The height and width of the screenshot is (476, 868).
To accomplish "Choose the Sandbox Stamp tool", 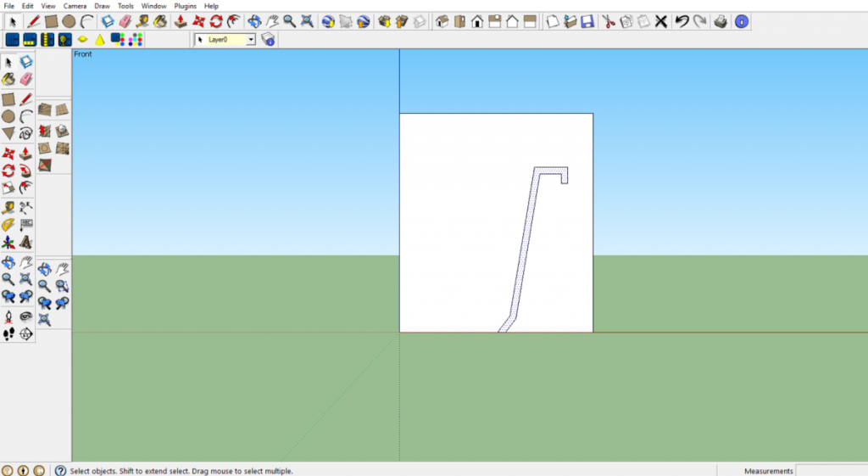I will (x=62, y=131).
